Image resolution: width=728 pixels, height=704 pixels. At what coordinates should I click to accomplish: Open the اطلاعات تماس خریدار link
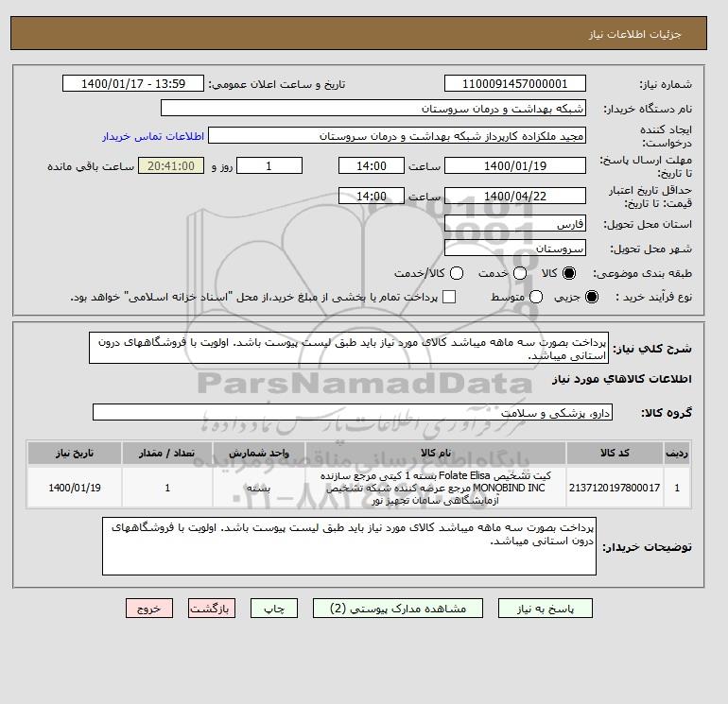click(x=153, y=136)
